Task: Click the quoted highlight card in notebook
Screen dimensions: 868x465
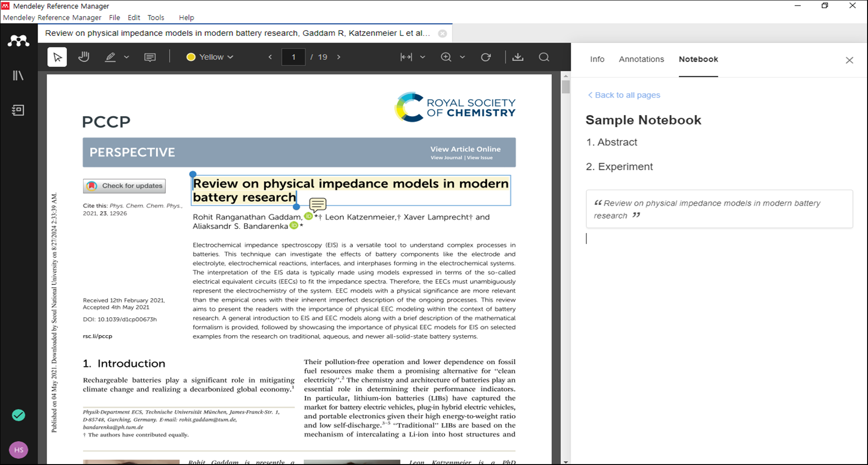Action: 719,209
